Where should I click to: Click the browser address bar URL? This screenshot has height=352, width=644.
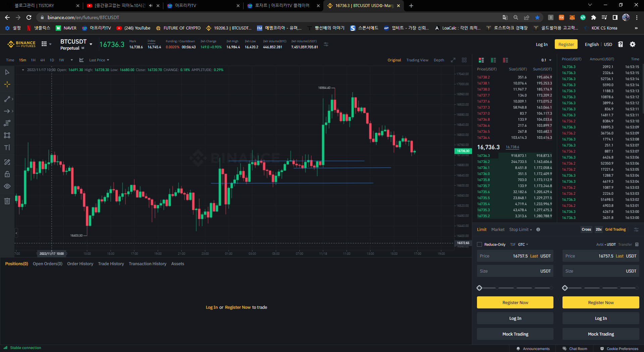[x=83, y=17]
